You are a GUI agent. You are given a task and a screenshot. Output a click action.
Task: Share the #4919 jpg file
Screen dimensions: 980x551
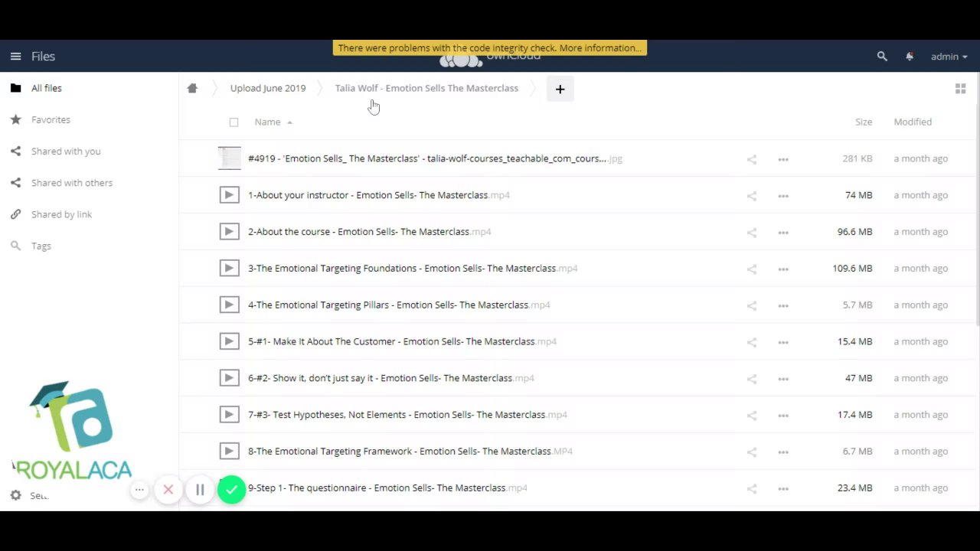[x=752, y=159]
